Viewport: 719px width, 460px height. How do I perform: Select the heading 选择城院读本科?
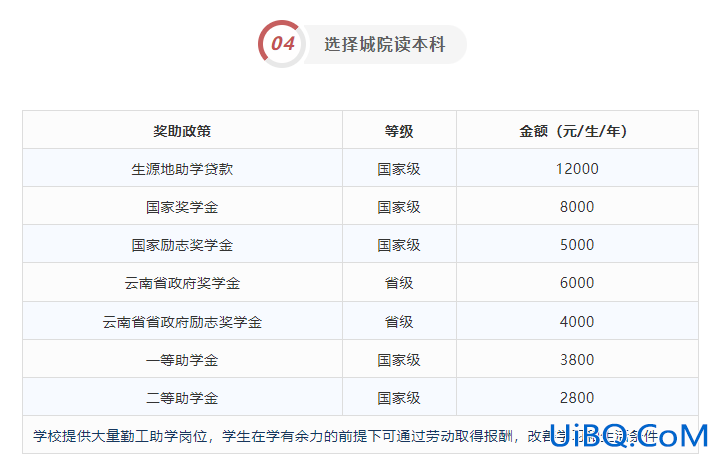pyautogui.click(x=385, y=44)
